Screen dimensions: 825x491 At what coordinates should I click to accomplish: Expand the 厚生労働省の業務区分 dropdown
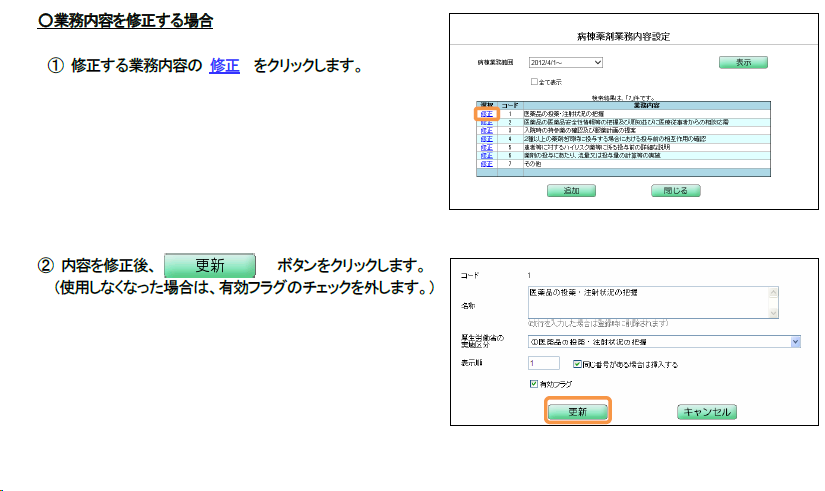pyautogui.click(x=796, y=341)
